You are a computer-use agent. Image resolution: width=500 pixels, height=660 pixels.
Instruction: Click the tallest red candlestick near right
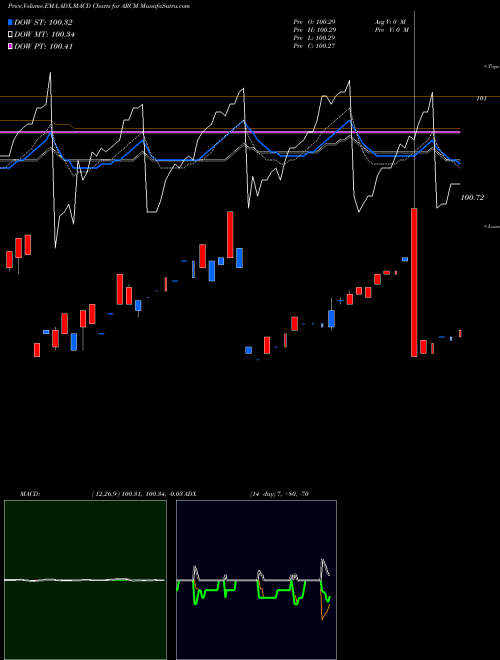pyautogui.click(x=414, y=282)
